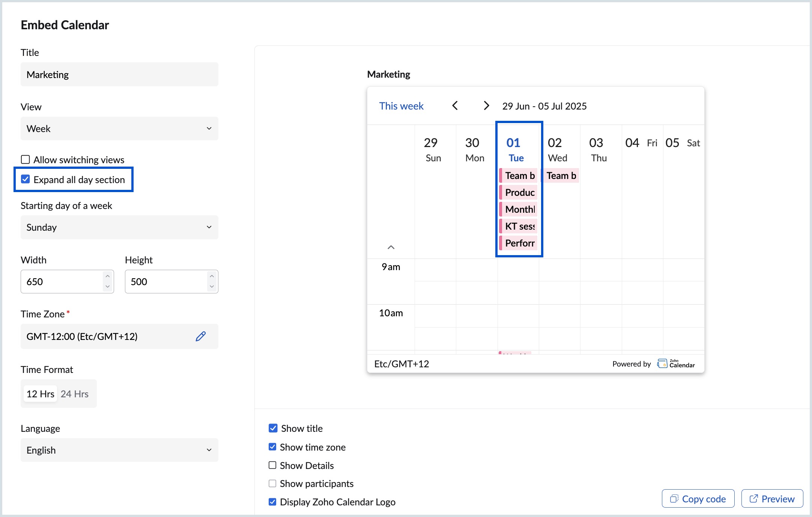Switch time format to 24 Hrs

[74, 394]
